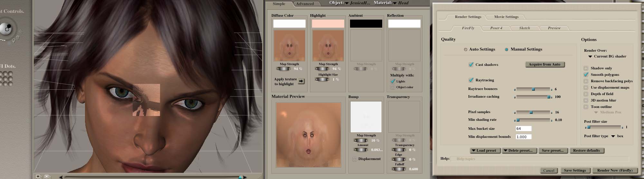
Task: Click the light bulb create-light icon
Action: (x=14, y=40)
